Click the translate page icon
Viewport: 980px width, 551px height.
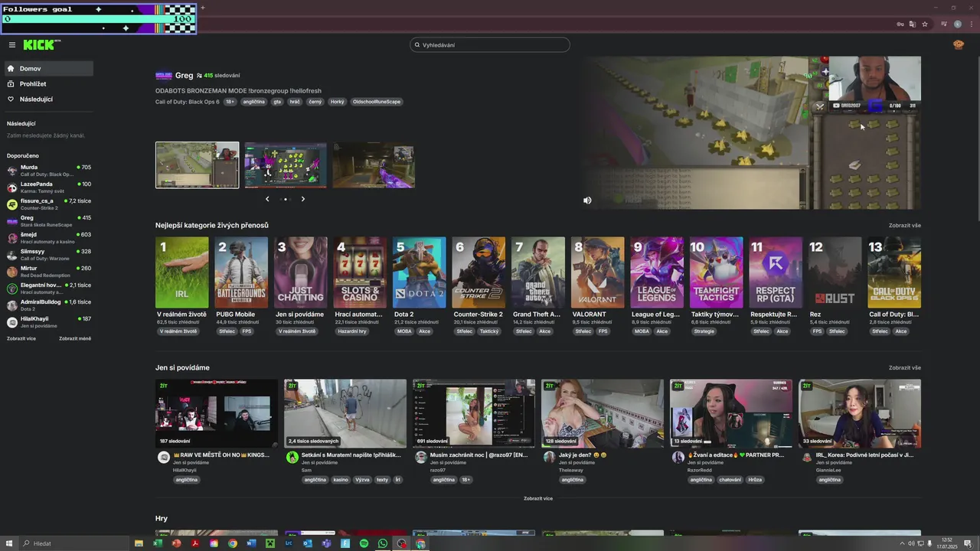tap(912, 24)
